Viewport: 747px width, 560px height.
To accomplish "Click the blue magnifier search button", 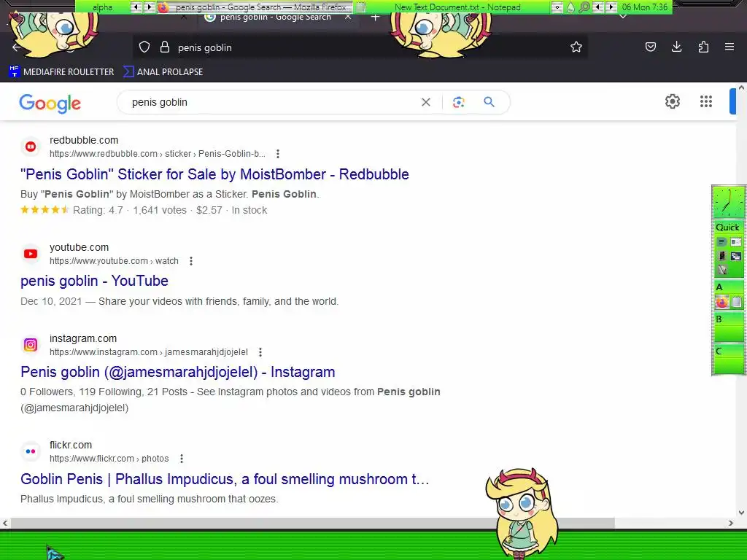I will [489, 101].
